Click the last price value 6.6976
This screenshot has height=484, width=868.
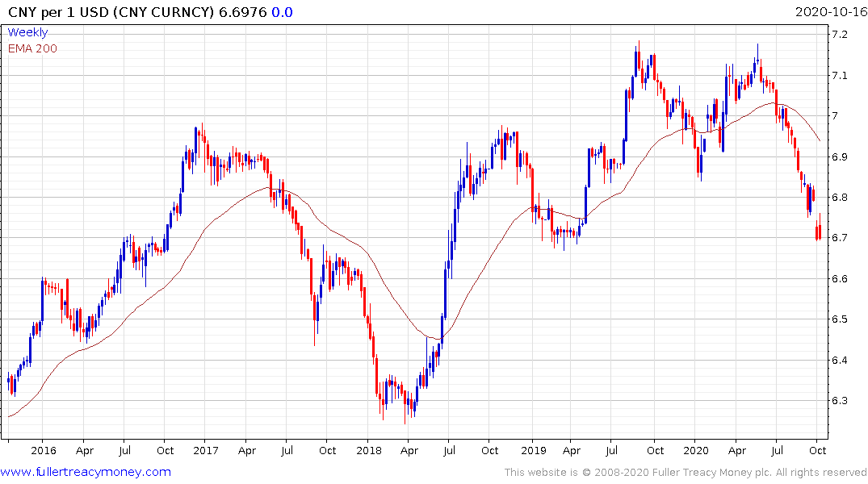(x=243, y=12)
